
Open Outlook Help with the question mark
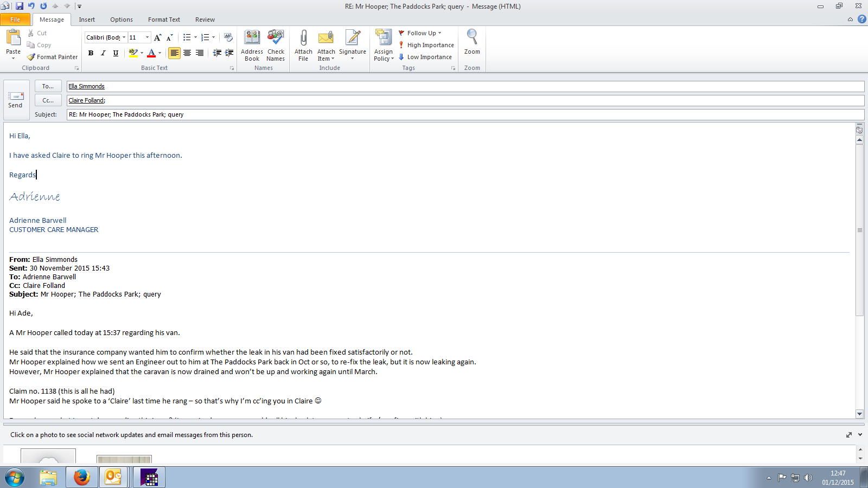tap(861, 19)
